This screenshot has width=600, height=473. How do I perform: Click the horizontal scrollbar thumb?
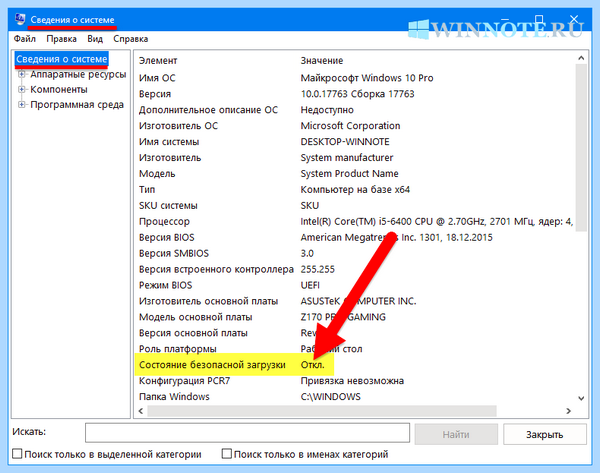click(322, 411)
